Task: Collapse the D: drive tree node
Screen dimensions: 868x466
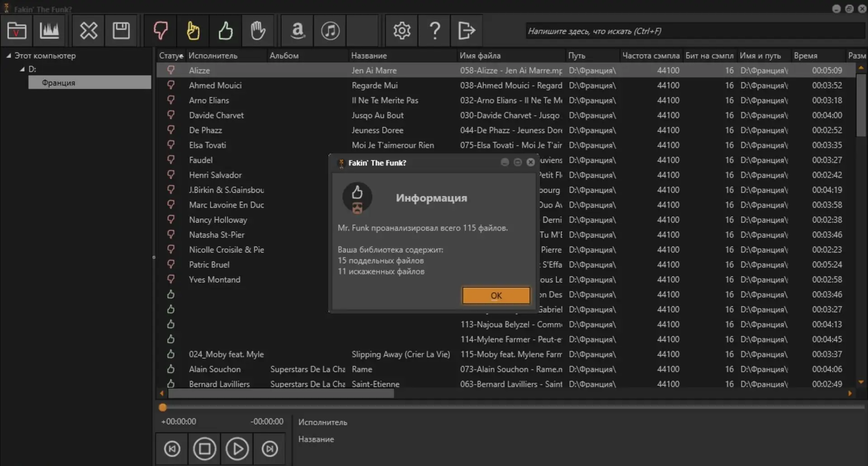Action: 22,69
